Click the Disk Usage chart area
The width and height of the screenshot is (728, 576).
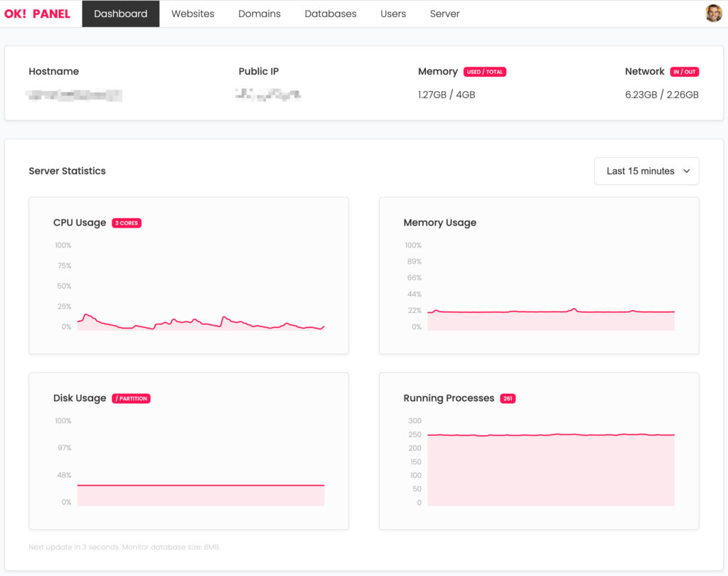(x=200, y=495)
